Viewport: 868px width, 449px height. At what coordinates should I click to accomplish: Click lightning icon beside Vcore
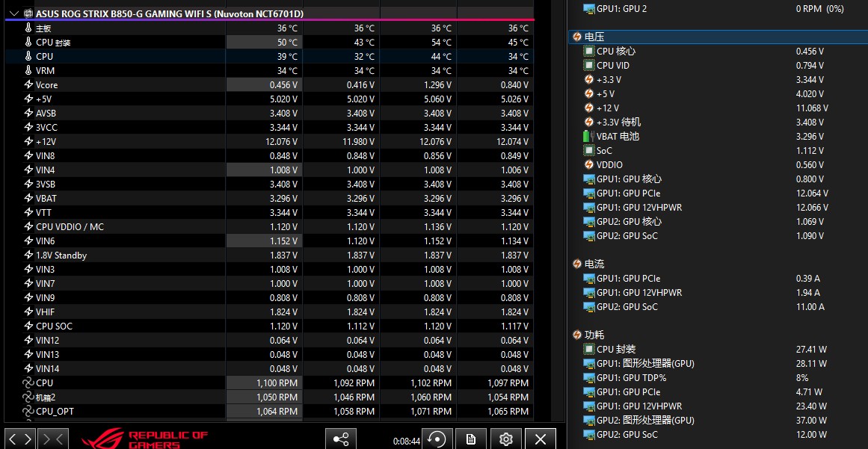(29, 84)
